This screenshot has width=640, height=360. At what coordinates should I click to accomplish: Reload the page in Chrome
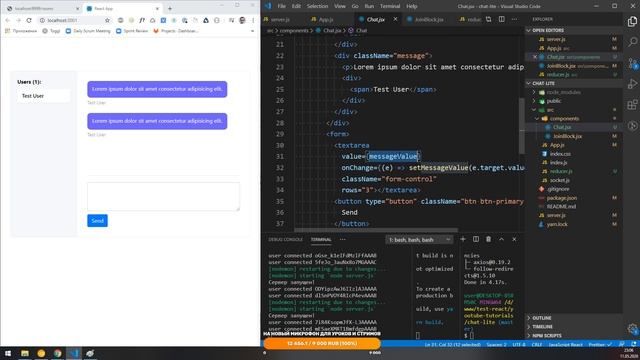point(29,20)
